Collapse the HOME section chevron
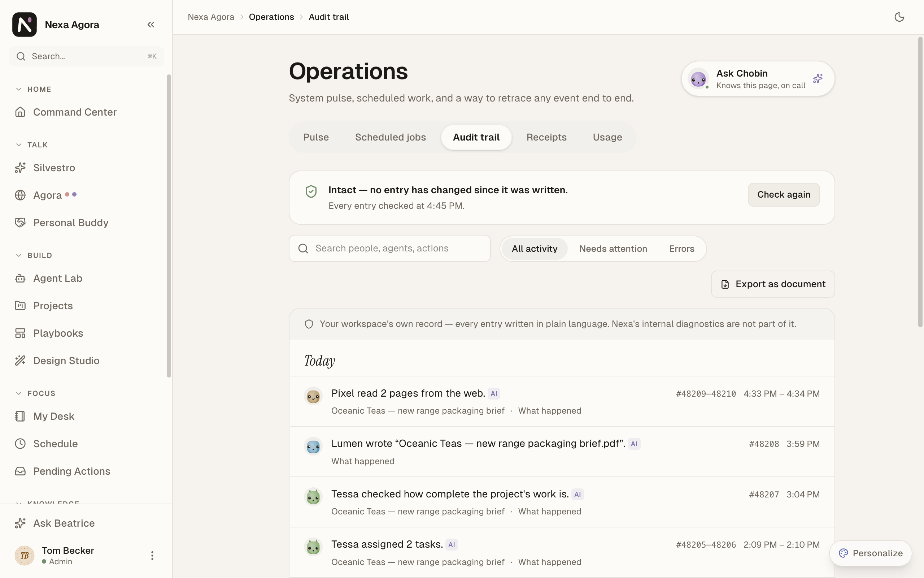 19,89
